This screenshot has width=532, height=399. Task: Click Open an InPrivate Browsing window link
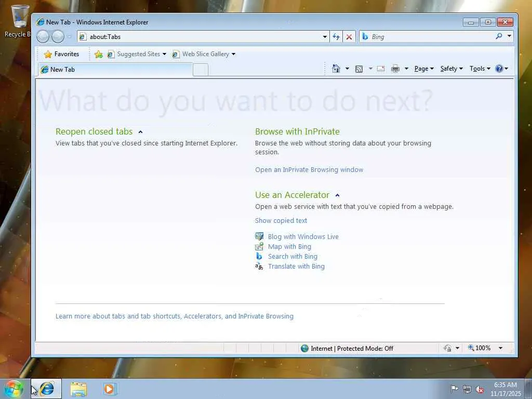tap(309, 170)
